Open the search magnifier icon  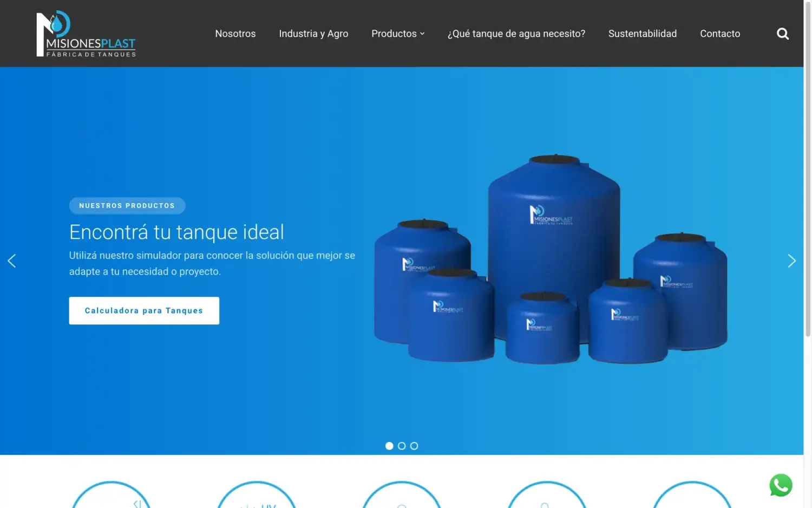pos(782,34)
